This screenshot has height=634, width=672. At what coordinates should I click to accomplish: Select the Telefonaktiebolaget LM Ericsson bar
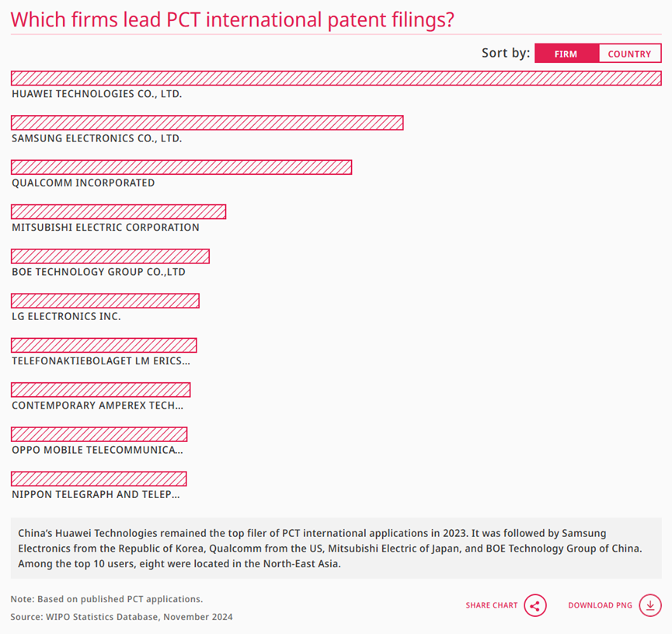click(x=104, y=346)
